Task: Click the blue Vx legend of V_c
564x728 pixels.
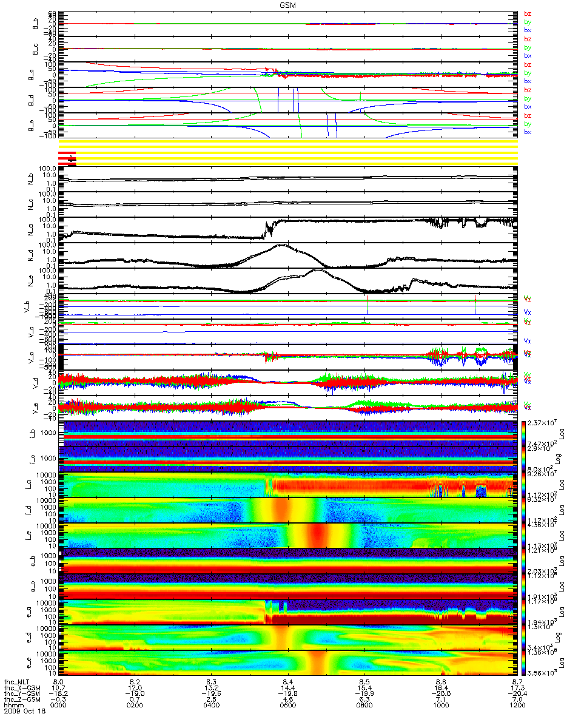Action: pos(527,342)
